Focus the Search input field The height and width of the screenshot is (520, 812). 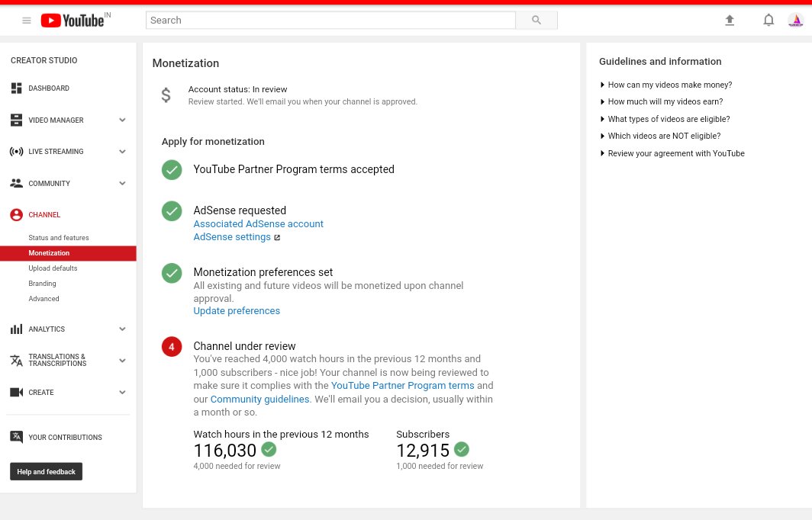tap(331, 20)
